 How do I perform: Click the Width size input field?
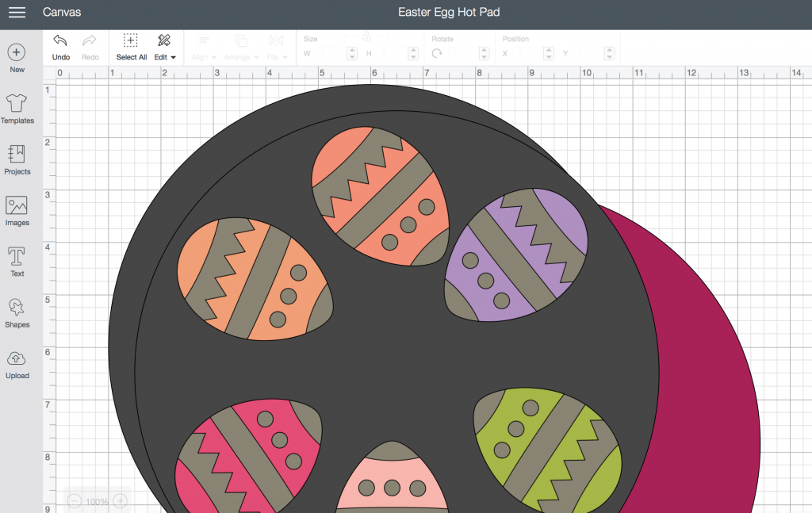(331, 53)
